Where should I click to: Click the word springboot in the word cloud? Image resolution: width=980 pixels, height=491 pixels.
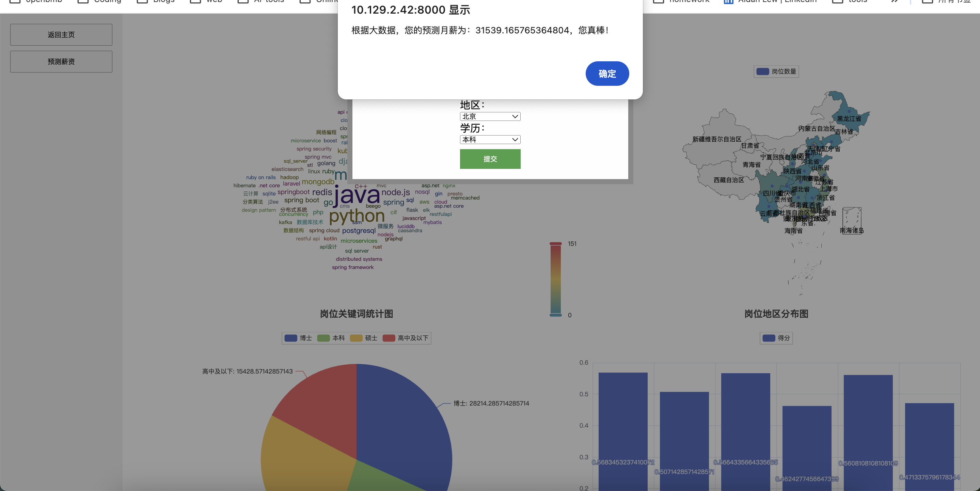(x=293, y=192)
